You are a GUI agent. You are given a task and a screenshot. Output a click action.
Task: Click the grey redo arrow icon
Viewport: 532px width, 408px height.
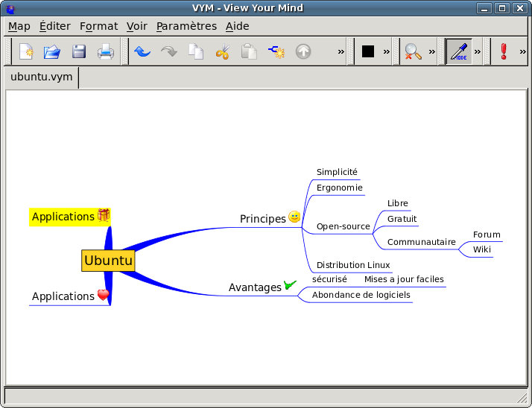point(169,52)
